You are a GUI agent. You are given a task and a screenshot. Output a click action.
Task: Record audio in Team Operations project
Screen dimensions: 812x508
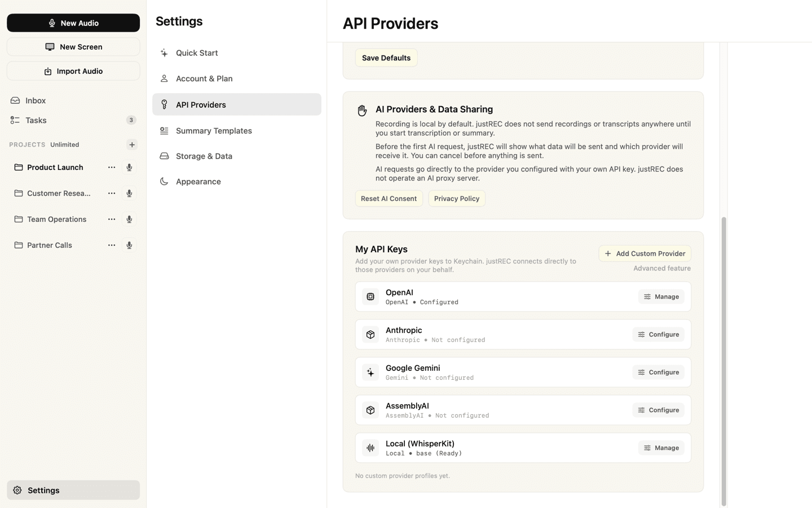click(x=129, y=219)
